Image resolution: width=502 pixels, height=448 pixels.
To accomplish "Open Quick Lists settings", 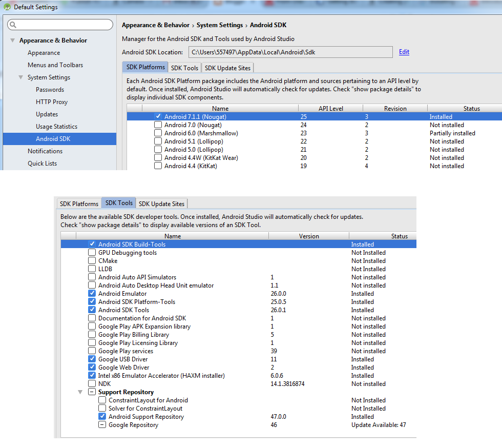I will [42, 164].
